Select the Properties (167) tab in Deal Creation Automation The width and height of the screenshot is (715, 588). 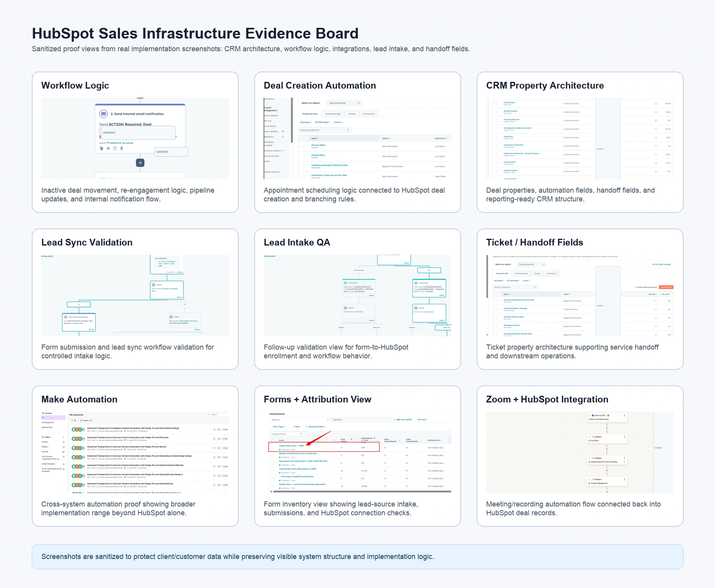(310, 114)
